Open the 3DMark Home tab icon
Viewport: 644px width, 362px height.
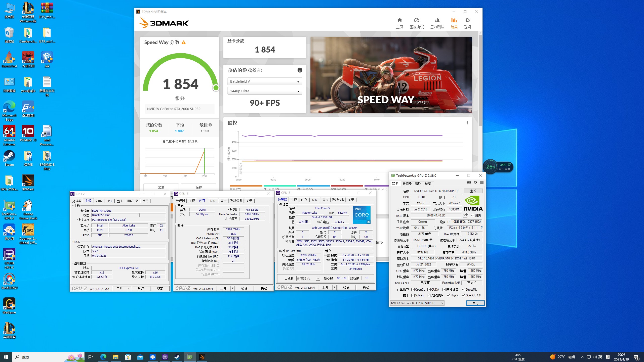[399, 20]
